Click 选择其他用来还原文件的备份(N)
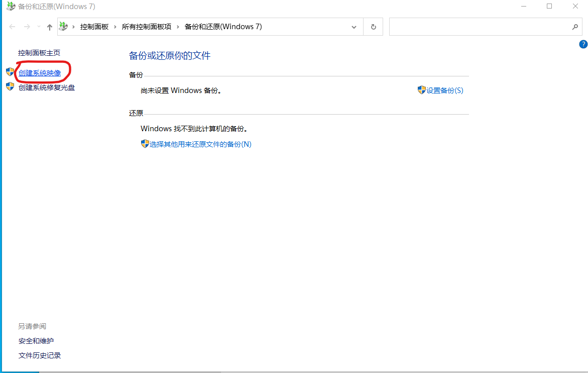This screenshot has width=588, height=373. 200,144
